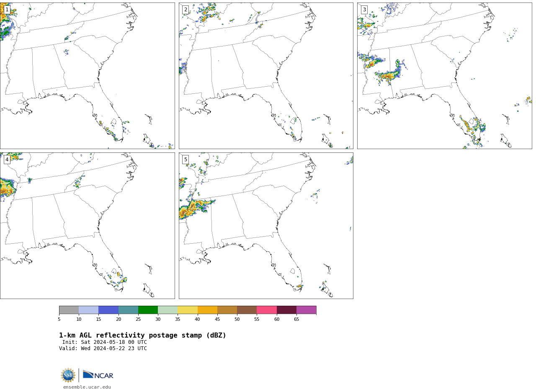Select the pink 55-60 dBZ swatch
This screenshot has width=536, height=392.
[x=267, y=310]
